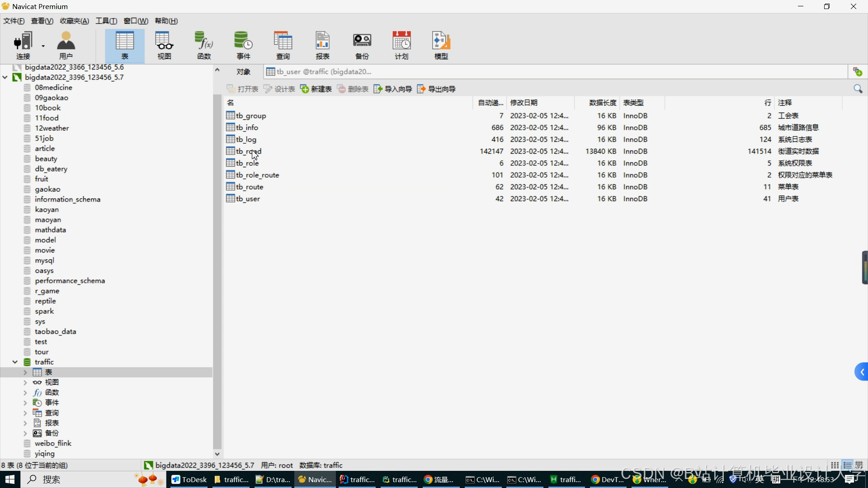Collapse the traffic database tree node
The image size is (868, 488).
tap(15, 362)
